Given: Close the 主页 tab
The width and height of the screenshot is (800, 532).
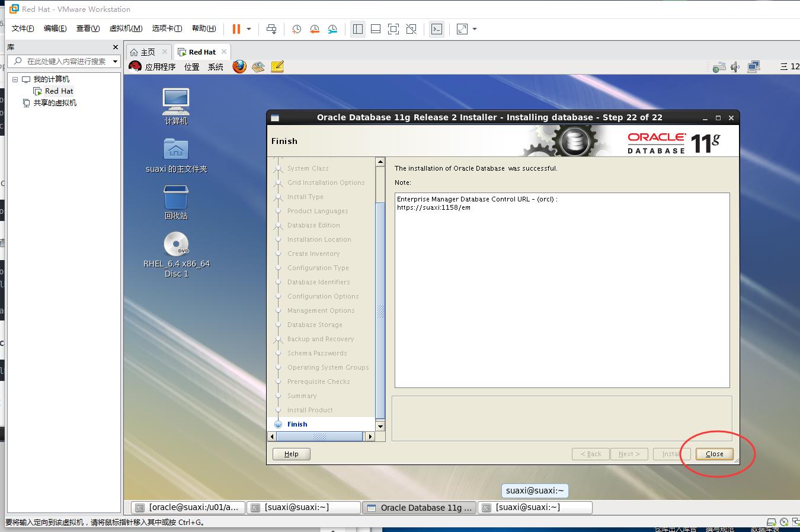Looking at the screenshot, I should 165,52.
